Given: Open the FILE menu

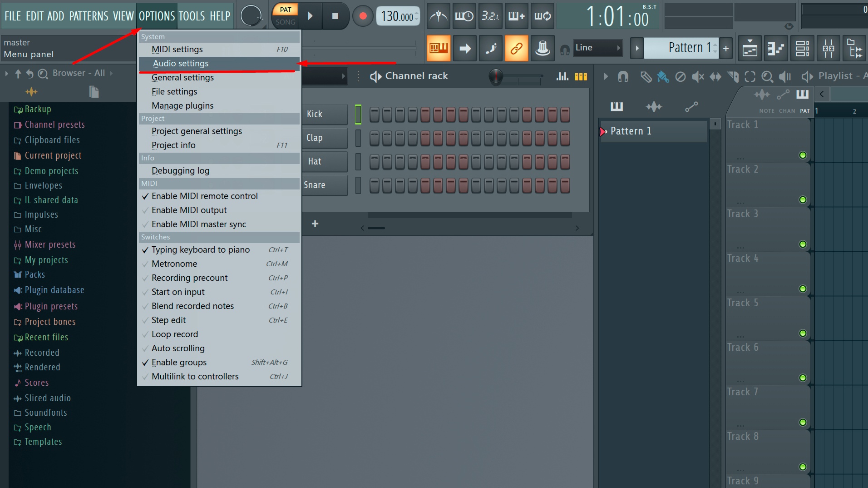Looking at the screenshot, I should [13, 16].
